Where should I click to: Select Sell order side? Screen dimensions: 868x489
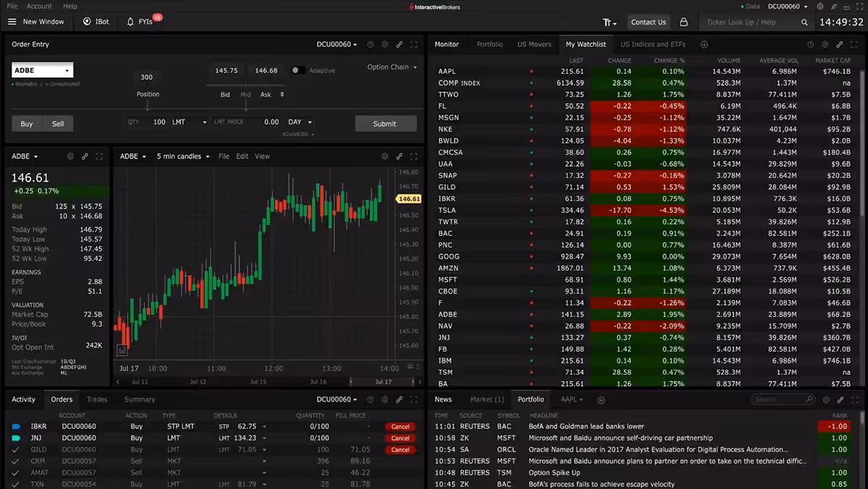[58, 124]
